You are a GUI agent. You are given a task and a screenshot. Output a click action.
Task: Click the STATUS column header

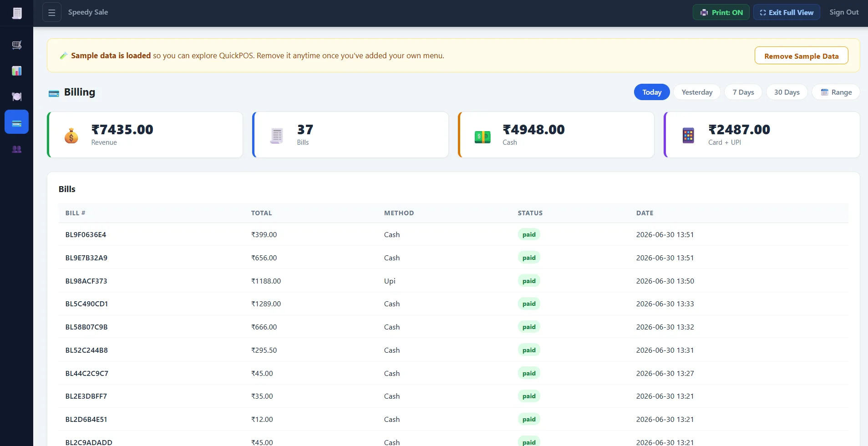[530, 213]
